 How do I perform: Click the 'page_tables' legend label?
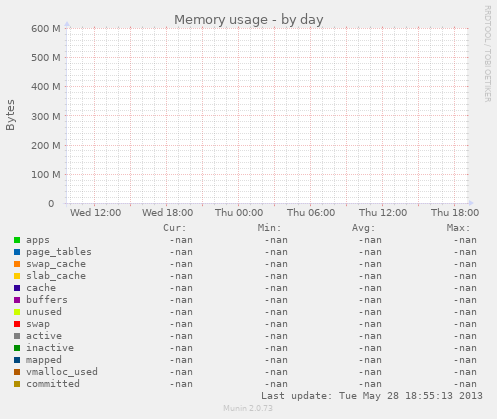59,252
